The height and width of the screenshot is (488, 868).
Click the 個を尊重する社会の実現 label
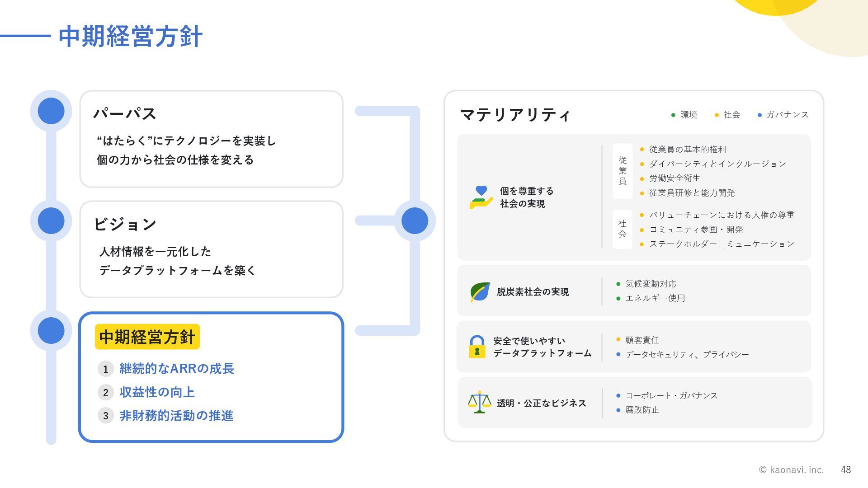click(527, 197)
